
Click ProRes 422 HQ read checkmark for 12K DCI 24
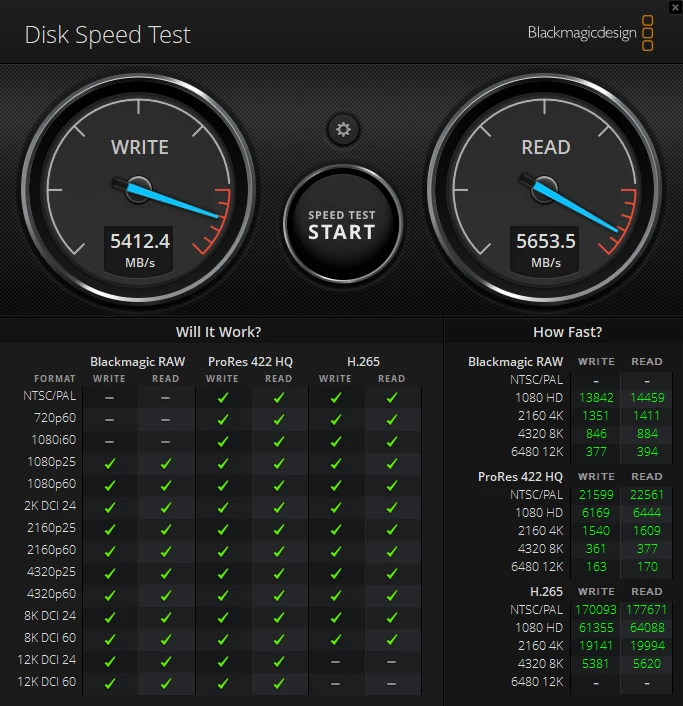pos(279,661)
